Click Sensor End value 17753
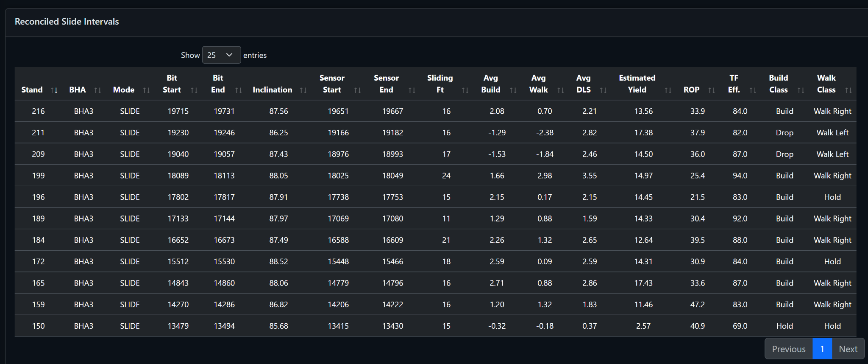This screenshot has height=364, width=868. (393, 197)
